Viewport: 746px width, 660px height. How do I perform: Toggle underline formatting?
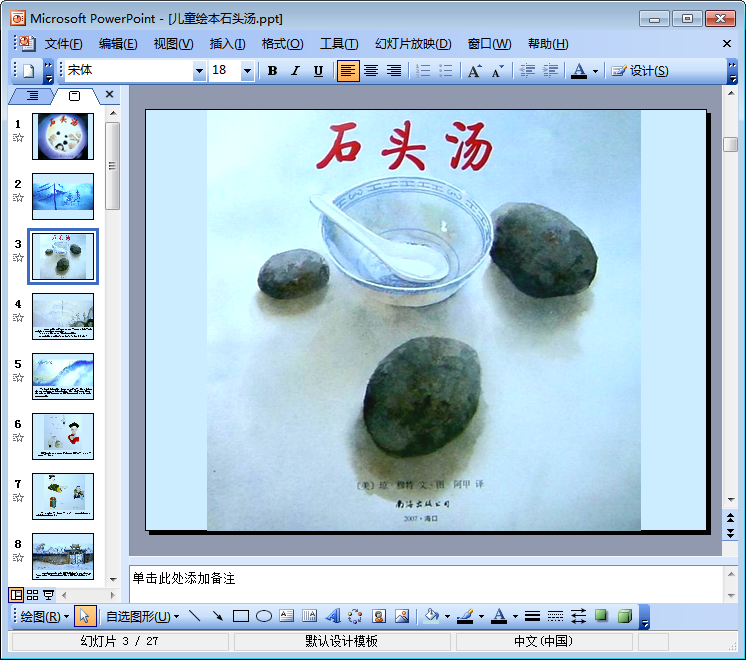[318, 71]
